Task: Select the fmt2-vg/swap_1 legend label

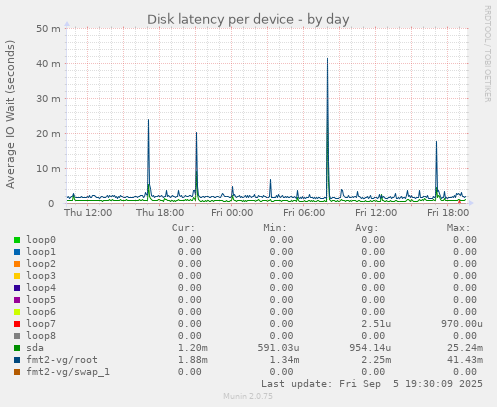Action: coord(68,372)
